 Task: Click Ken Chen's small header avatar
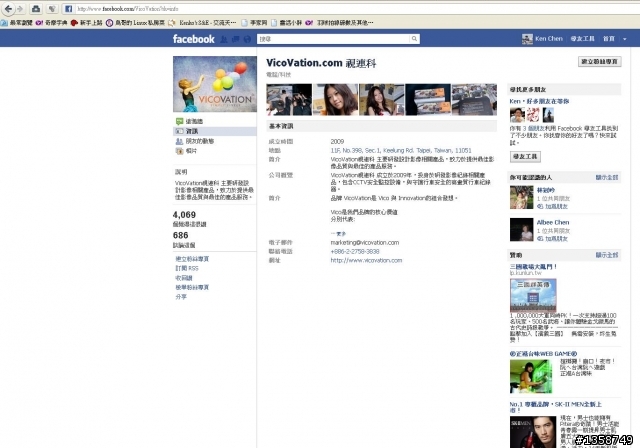(x=527, y=39)
